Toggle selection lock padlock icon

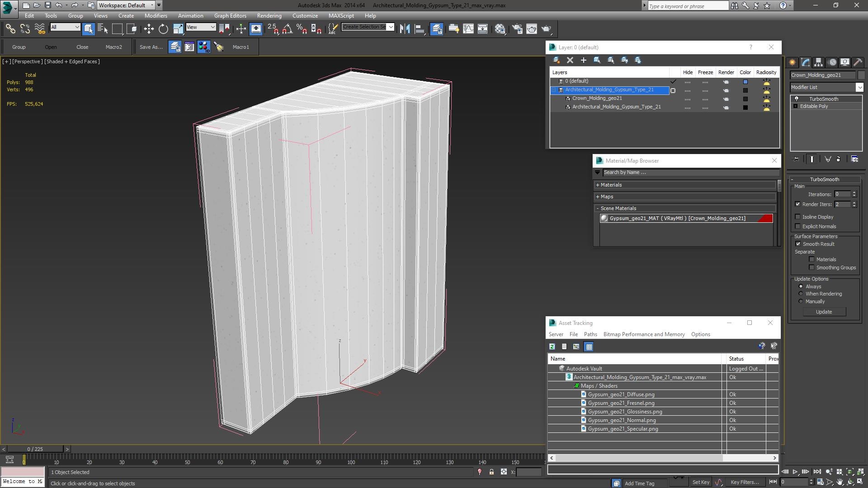click(x=491, y=472)
